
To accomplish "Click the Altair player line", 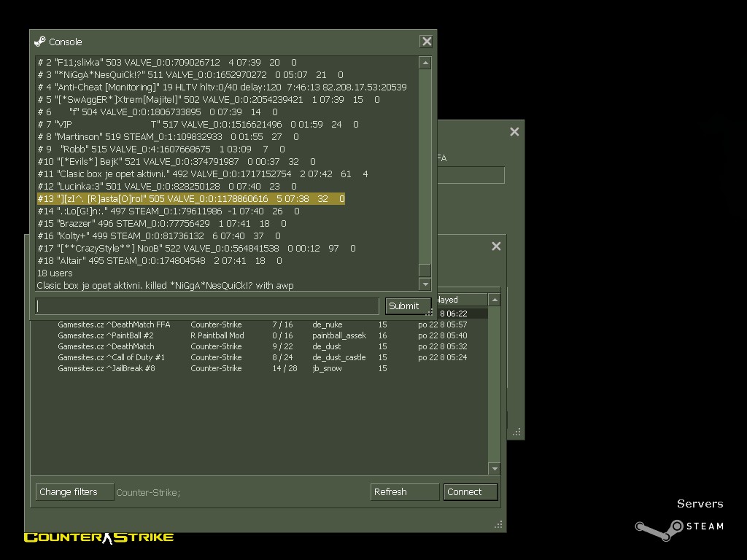I will 160,260.
